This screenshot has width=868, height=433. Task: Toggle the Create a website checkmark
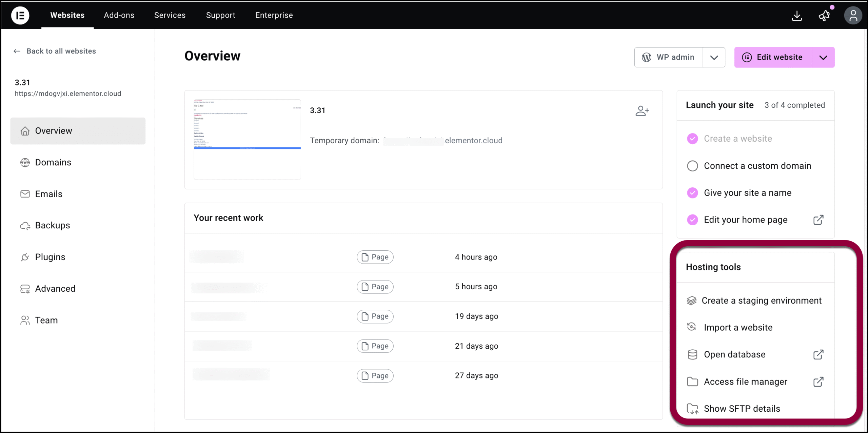pyautogui.click(x=692, y=139)
